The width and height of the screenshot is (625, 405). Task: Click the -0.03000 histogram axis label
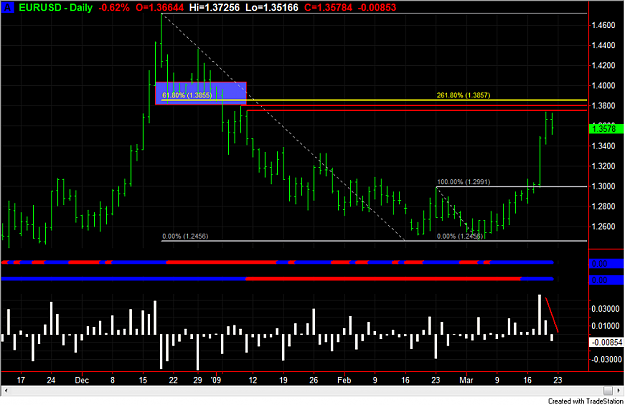click(605, 360)
